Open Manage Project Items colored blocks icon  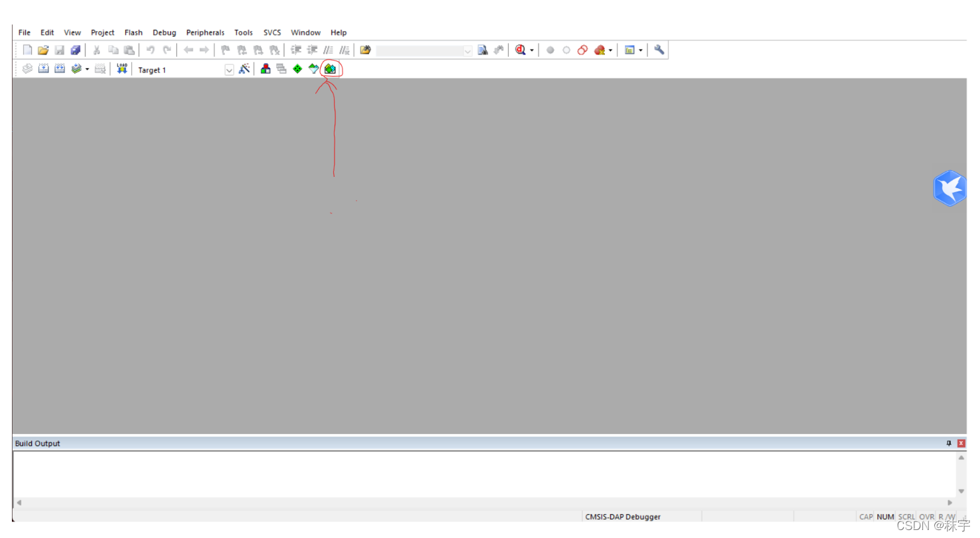click(266, 69)
